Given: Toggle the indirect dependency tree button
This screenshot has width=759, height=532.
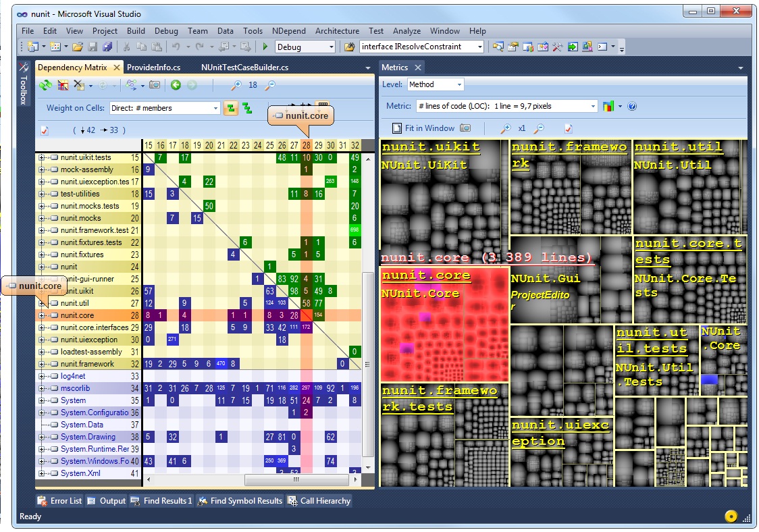Looking at the screenshot, I should point(247,108).
